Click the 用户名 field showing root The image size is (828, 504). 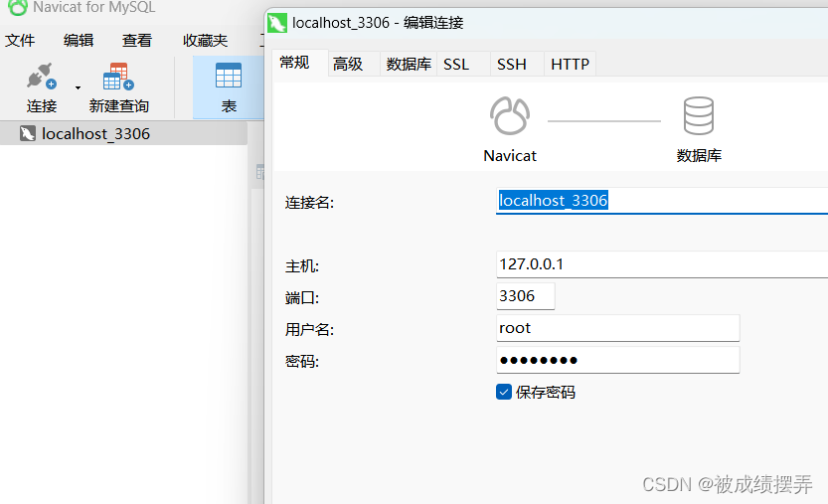[x=618, y=328]
